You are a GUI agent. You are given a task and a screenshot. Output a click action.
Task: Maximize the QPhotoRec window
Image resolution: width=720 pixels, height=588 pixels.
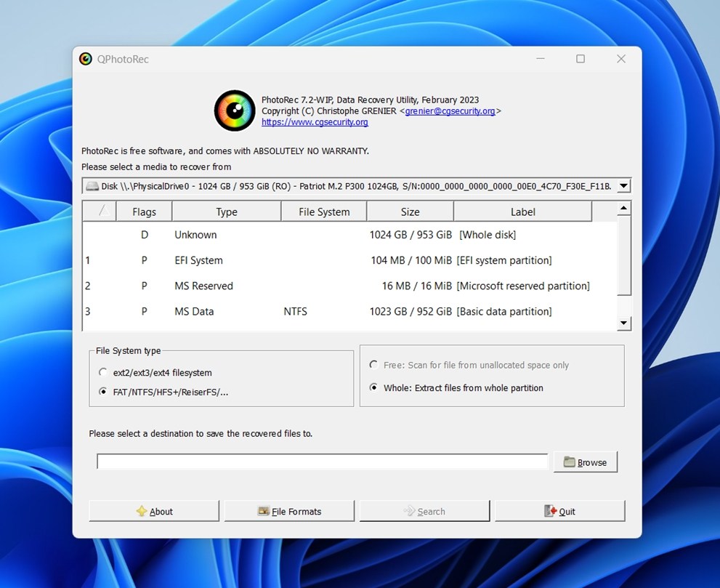[x=581, y=59]
